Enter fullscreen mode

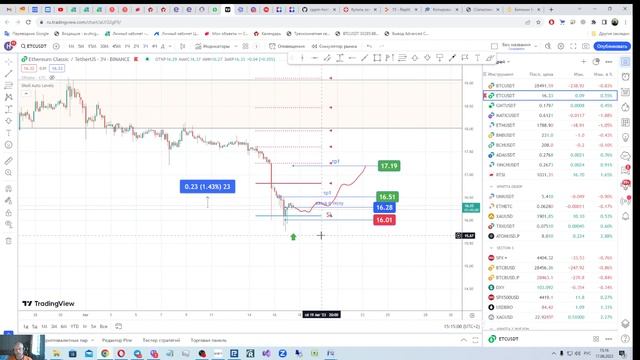573,46
